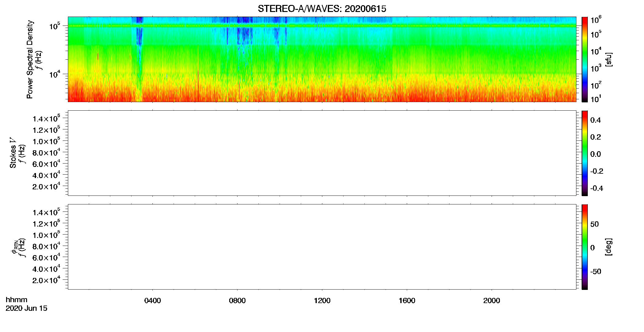Click the yellow horizontal line at 10^5 Hz
This screenshot has height=332, width=644.
pos(322,26)
